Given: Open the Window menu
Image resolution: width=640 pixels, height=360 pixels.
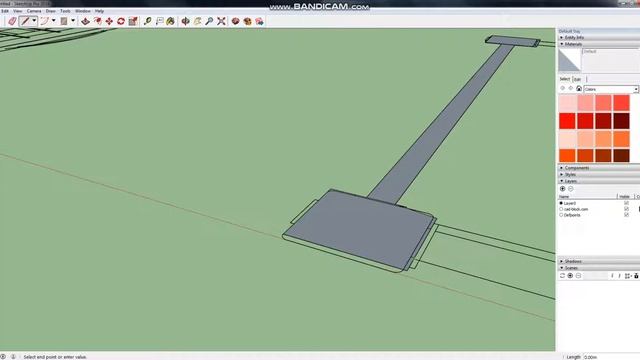Looking at the screenshot, I should pos(83,11).
